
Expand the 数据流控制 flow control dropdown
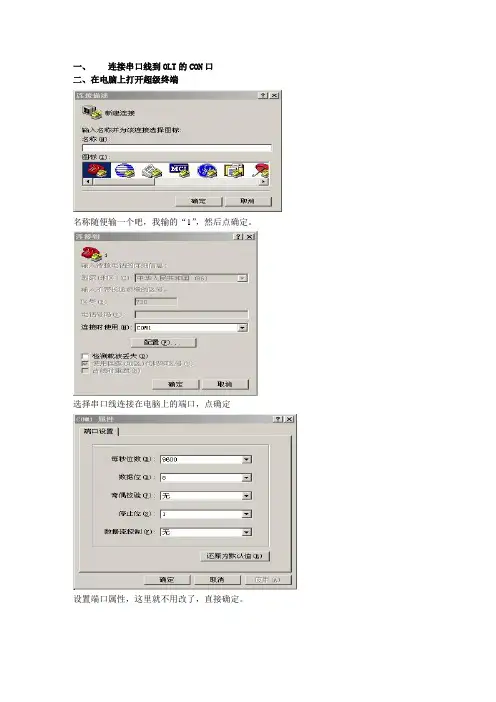click(x=247, y=532)
